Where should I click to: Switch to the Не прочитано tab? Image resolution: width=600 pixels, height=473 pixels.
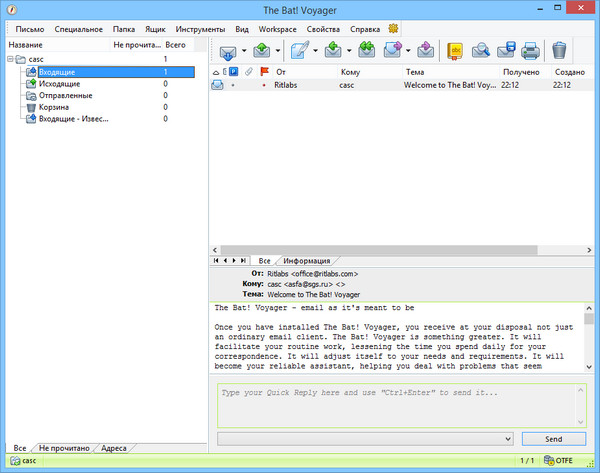pos(64,448)
